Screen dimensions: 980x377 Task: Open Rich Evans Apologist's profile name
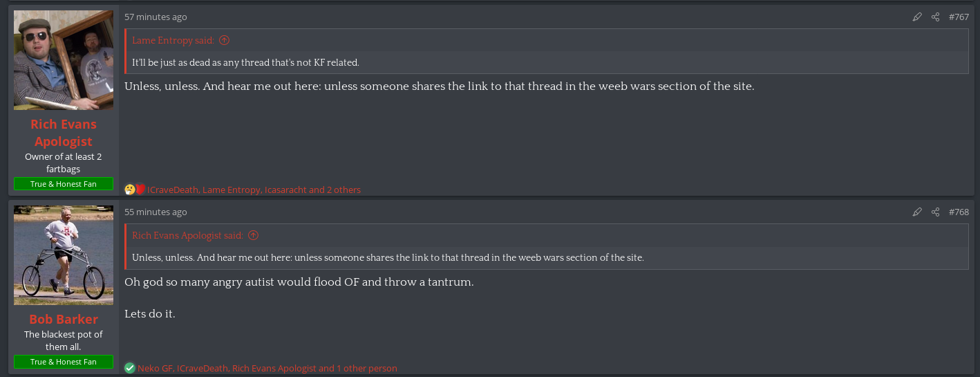click(64, 133)
